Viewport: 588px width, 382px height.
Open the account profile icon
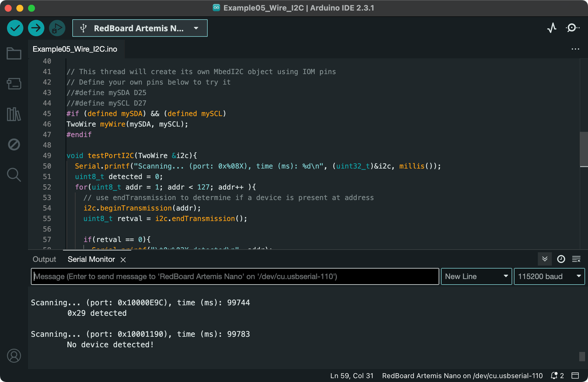14,356
